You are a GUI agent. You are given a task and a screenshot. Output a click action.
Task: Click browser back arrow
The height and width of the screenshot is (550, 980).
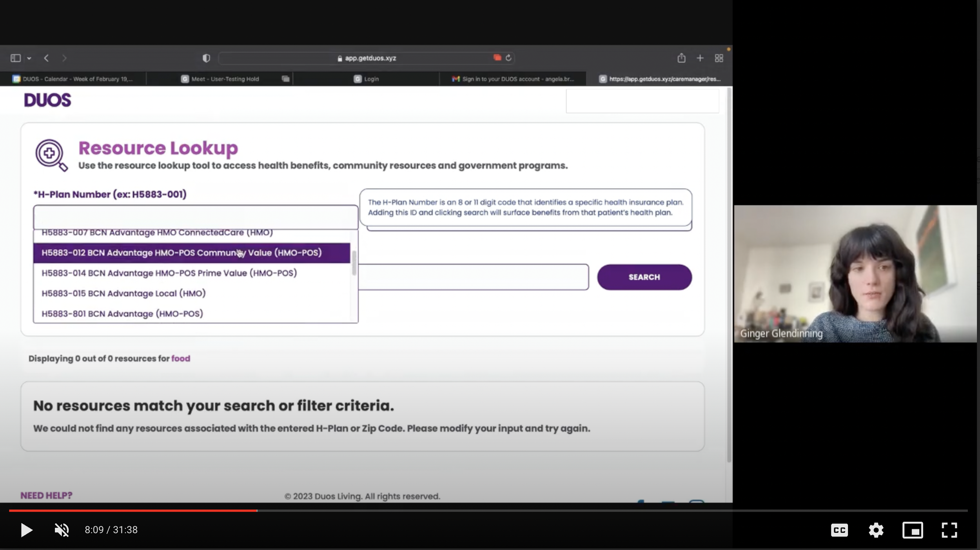tap(46, 58)
